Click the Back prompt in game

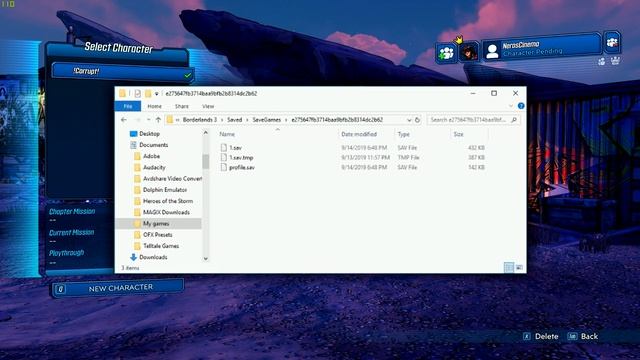[x=583, y=336]
